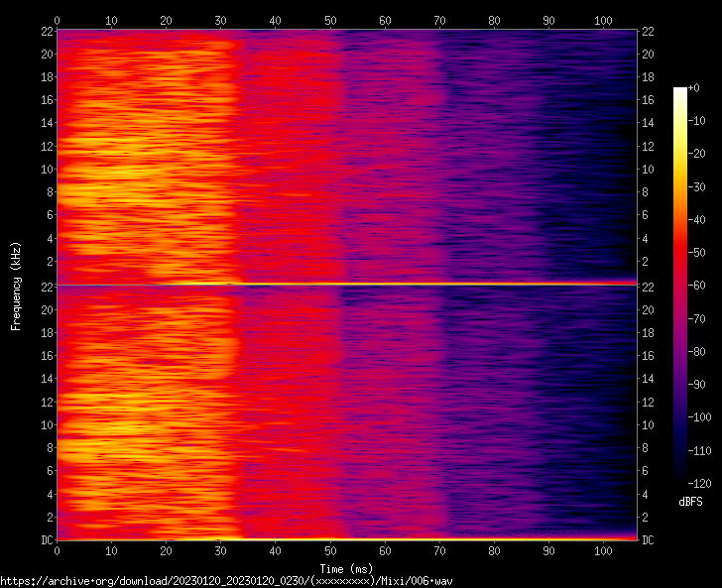Click the dBFS color gradient bar

tap(679, 286)
